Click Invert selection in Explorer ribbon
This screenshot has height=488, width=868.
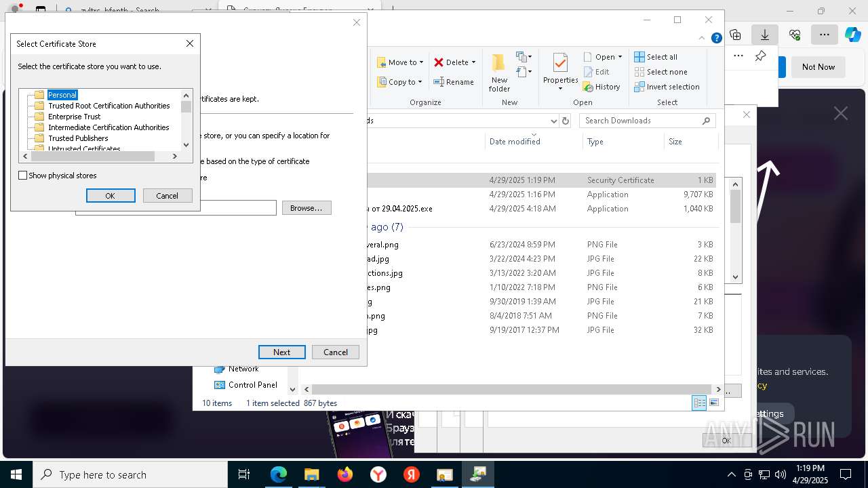[x=667, y=87]
